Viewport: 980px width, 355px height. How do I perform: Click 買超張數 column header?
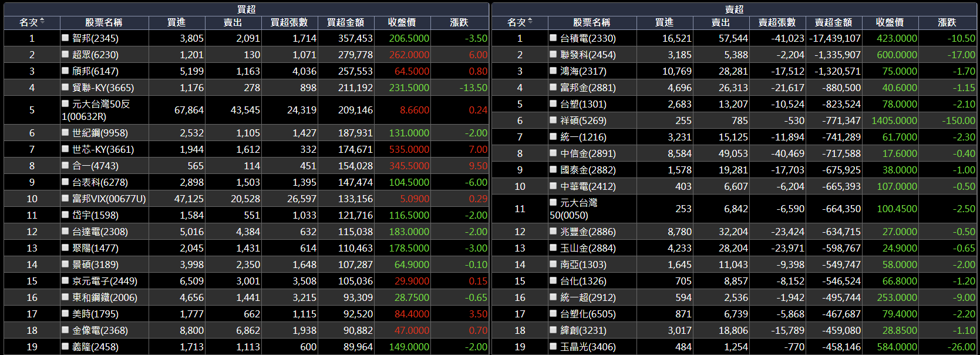289,22
